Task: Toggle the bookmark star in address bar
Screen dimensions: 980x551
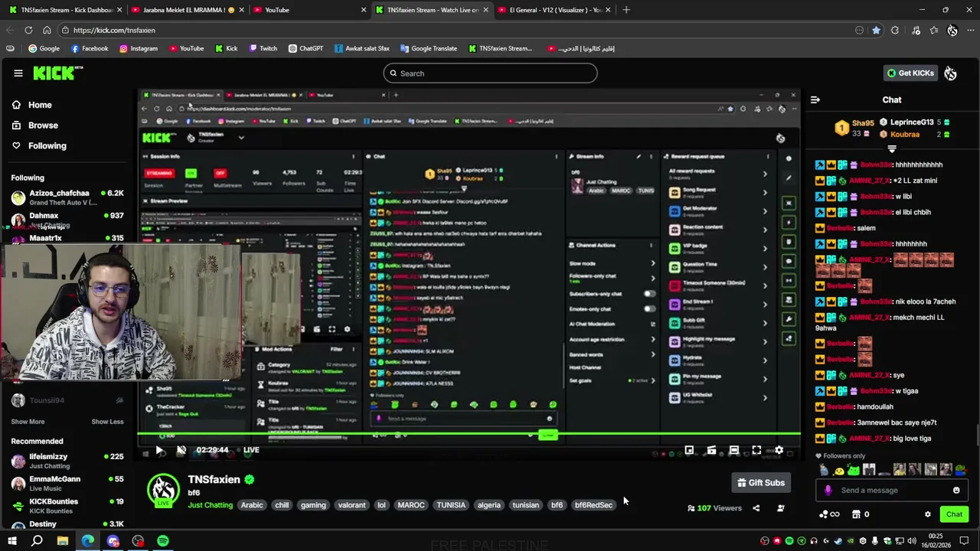Action: click(876, 30)
